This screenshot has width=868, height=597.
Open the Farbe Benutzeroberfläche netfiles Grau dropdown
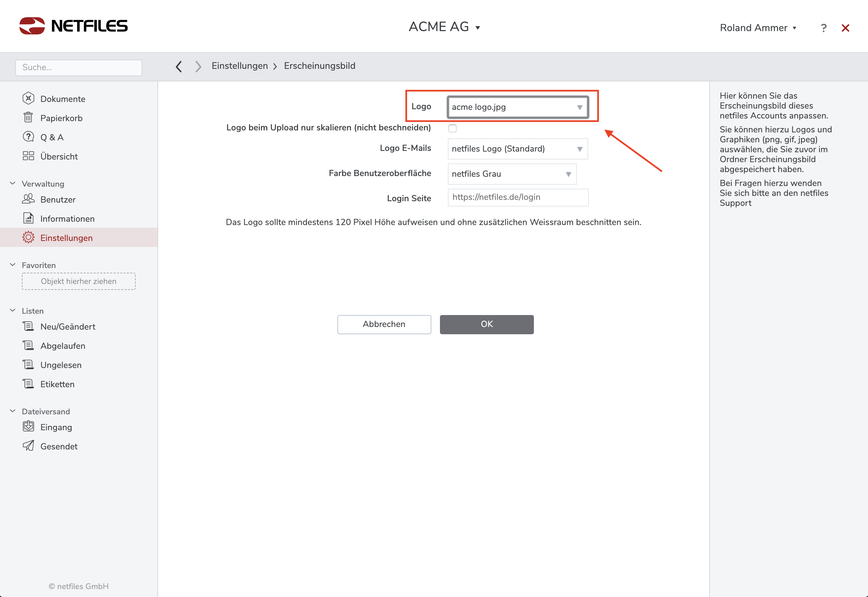point(512,174)
